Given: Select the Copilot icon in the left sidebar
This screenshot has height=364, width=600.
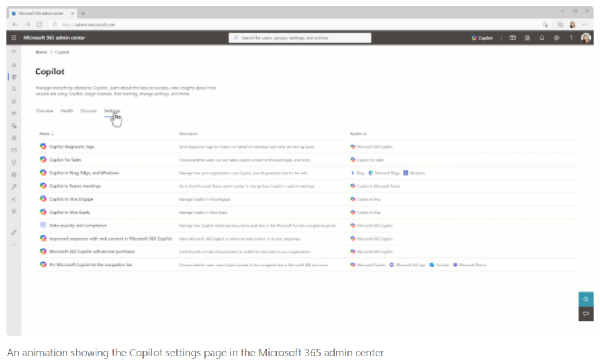Looking at the screenshot, I should click(x=14, y=77).
